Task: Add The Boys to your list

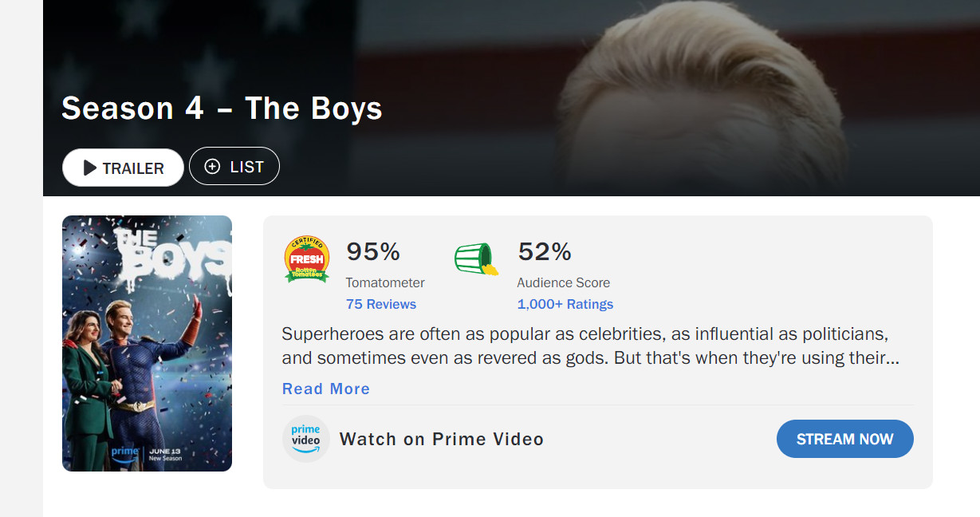Action: pyautogui.click(x=234, y=166)
